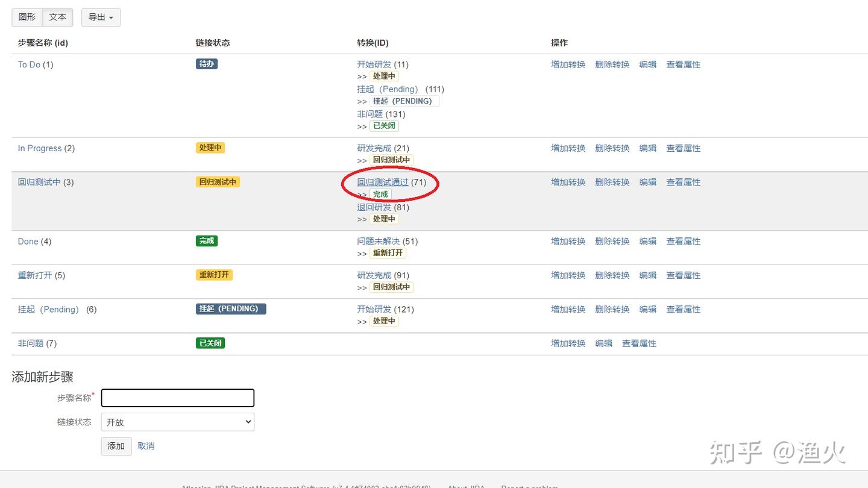Switch to the 文本 view tab
The image size is (868, 488).
[58, 17]
